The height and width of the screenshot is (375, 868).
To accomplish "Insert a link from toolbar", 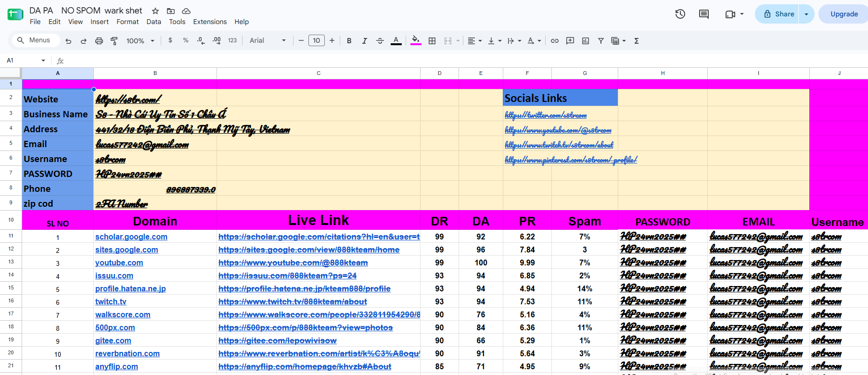I will pos(555,41).
